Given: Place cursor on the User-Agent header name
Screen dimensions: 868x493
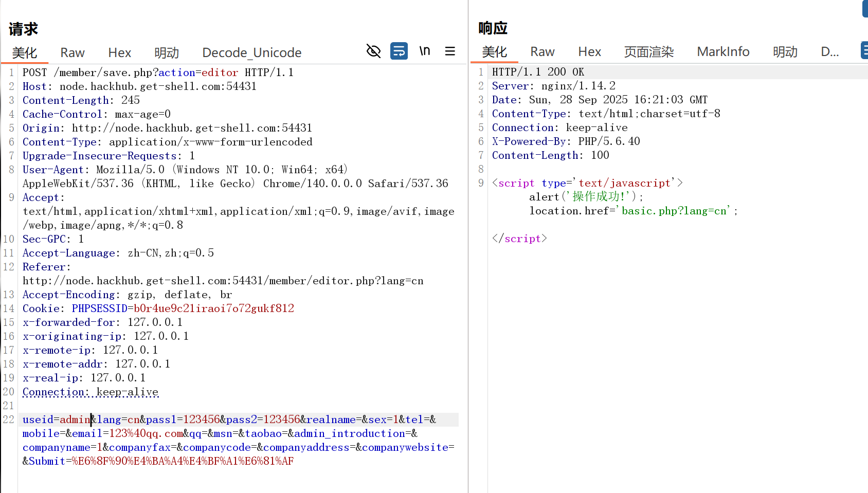Looking at the screenshot, I should [53, 170].
